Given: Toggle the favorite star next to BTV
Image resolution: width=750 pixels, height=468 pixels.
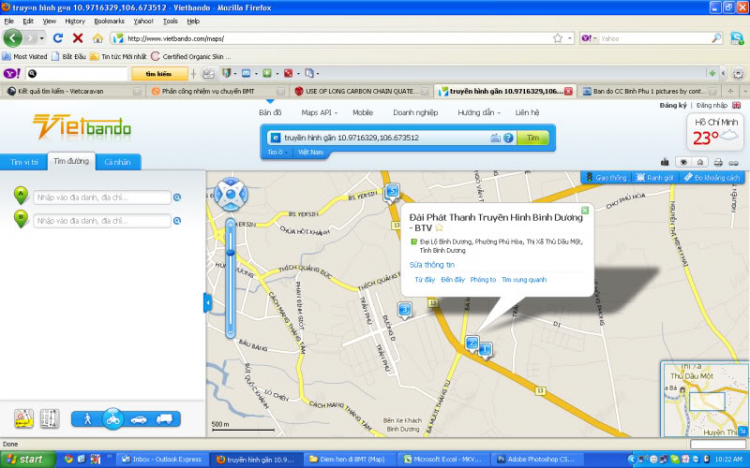Looking at the screenshot, I should tap(439, 228).
